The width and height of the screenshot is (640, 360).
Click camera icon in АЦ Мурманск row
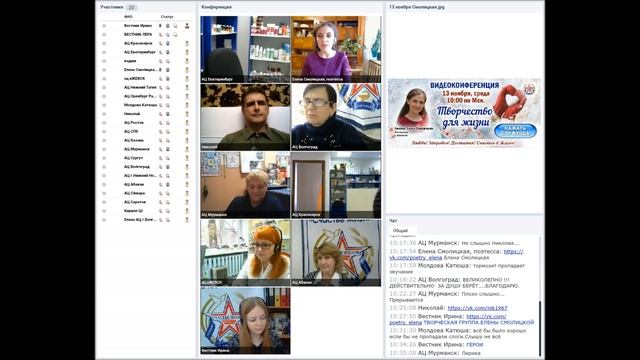168,149
